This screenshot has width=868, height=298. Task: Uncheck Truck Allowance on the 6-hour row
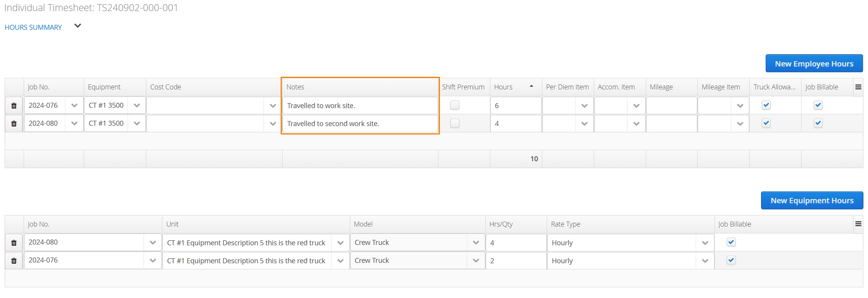coord(766,105)
